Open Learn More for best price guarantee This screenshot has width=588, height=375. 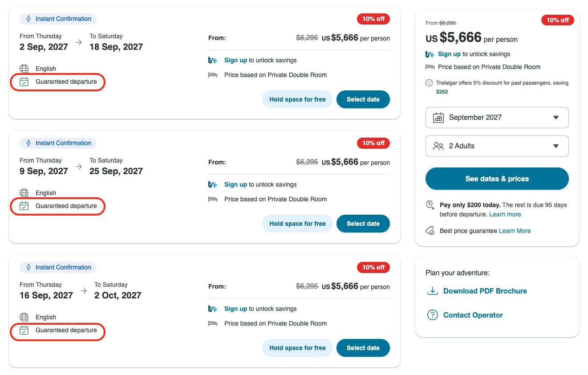(515, 231)
